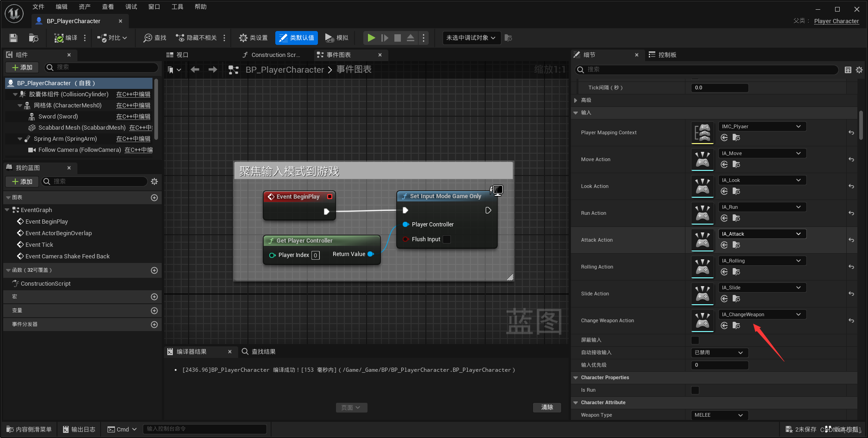Viewport: 868px width, 438px height.
Task: Collapse the EventGraph tree item
Action: point(7,210)
